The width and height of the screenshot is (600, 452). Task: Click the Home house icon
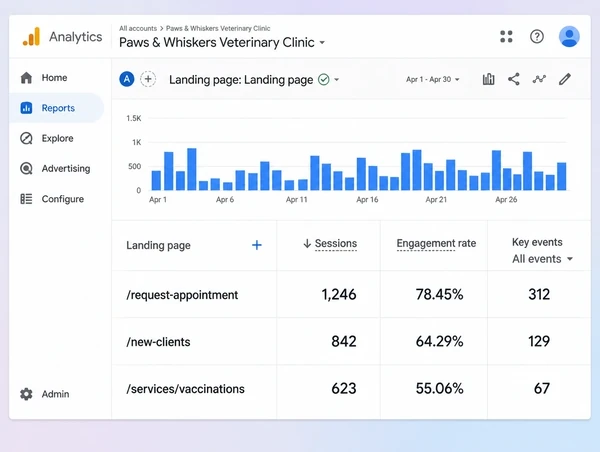click(x=26, y=78)
